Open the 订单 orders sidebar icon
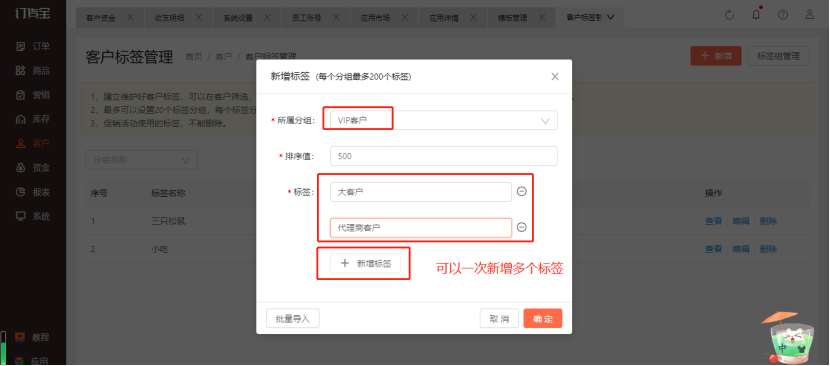The width and height of the screenshot is (830, 366). pyautogui.click(x=21, y=46)
